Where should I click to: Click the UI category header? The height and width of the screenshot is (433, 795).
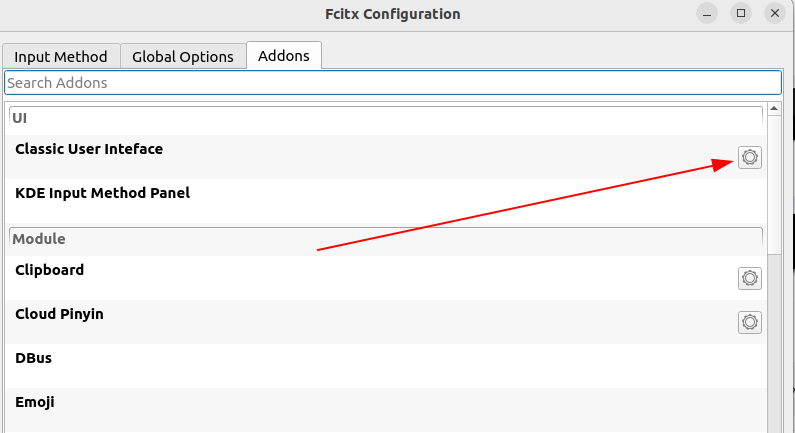pyautogui.click(x=386, y=118)
